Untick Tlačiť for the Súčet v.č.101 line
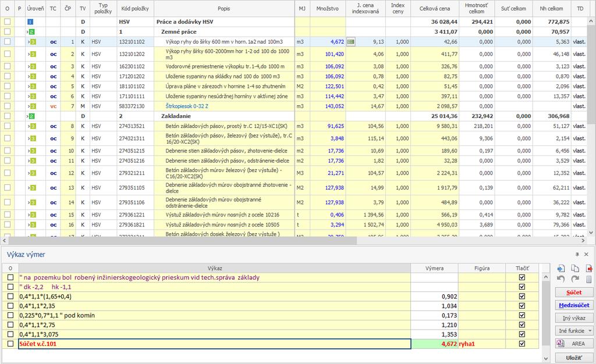The height and width of the screenshot is (364, 596). pyautogui.click(x=522, y=344)
